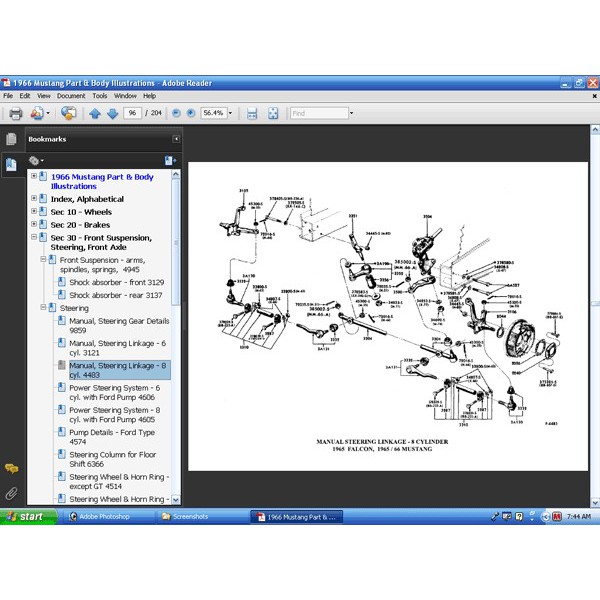Open the Edit menu
Image resolution: width=600 pixels, height=600 pixels.
click(x=25, y=96)
